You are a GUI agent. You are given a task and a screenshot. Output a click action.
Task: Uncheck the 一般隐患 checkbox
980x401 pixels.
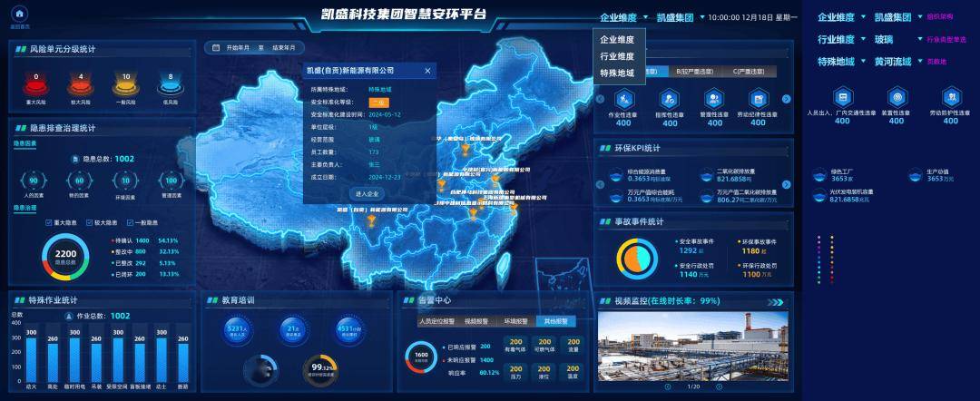point(128,222)
